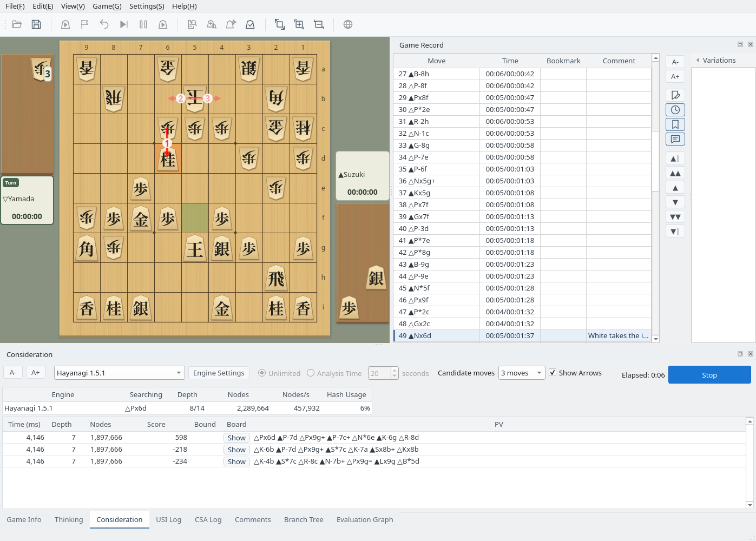Select move 45 ▲N*5f in record
The width and height of the screenshot is (756, 541).
coord(523,288)
